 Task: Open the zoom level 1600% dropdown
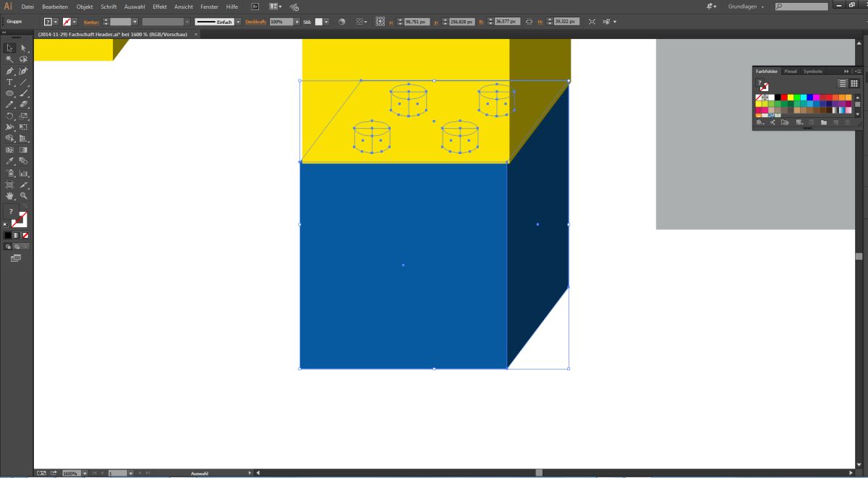(x=85, y=474)
